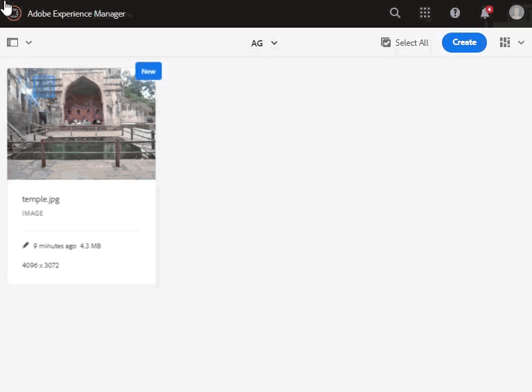This screenshot has width=532, height=392.
Task: Click the 4.3 MB file size
Action: click(90, 246)
